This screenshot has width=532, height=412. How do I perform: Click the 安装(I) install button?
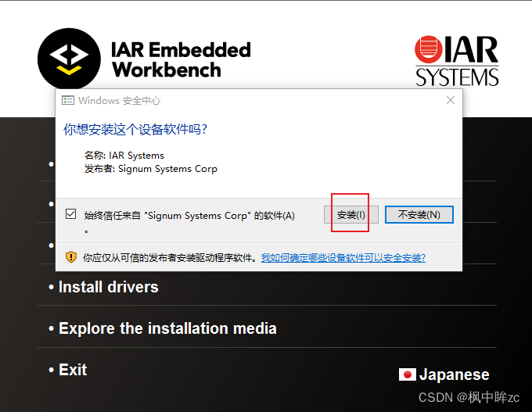click(x=350, y=215)
